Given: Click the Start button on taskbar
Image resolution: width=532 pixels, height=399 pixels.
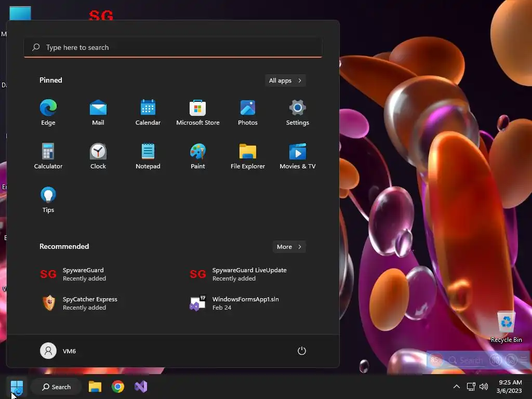Looking at the screenshot, I should [17, 387].
